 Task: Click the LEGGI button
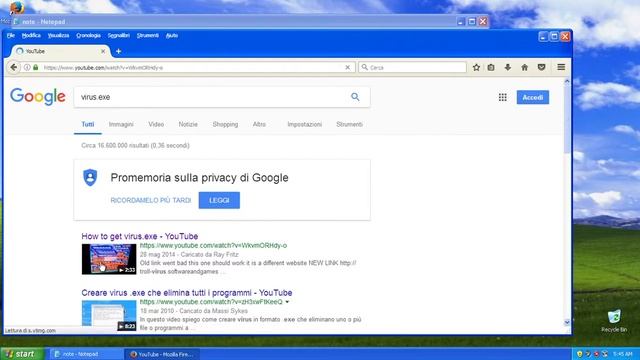coord(219,200)
